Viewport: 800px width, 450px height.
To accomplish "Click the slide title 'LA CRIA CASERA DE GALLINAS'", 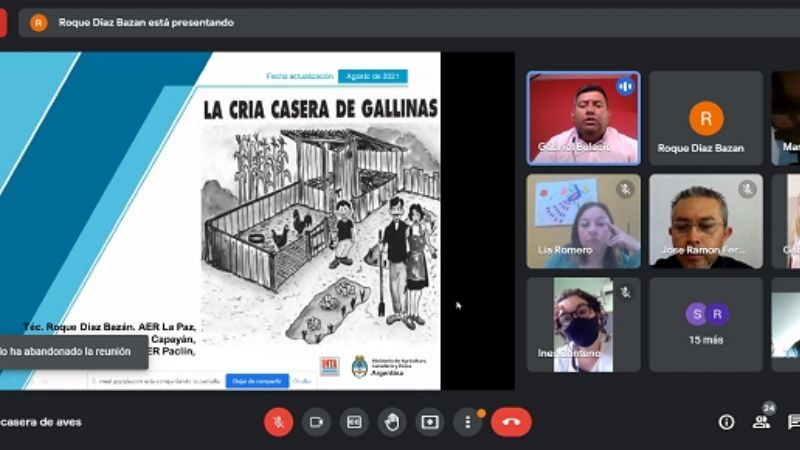I will 320,109.
